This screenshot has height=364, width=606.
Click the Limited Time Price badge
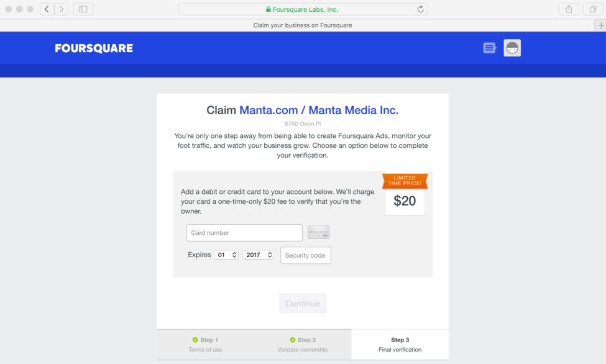[405, 181]
